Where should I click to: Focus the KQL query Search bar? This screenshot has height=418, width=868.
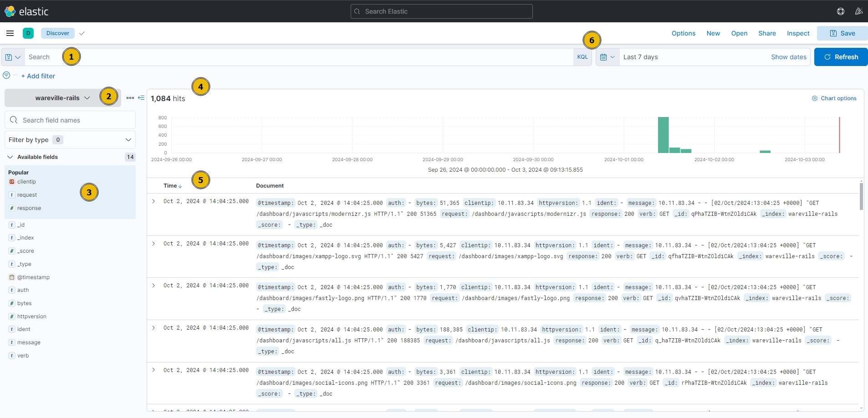299,57
